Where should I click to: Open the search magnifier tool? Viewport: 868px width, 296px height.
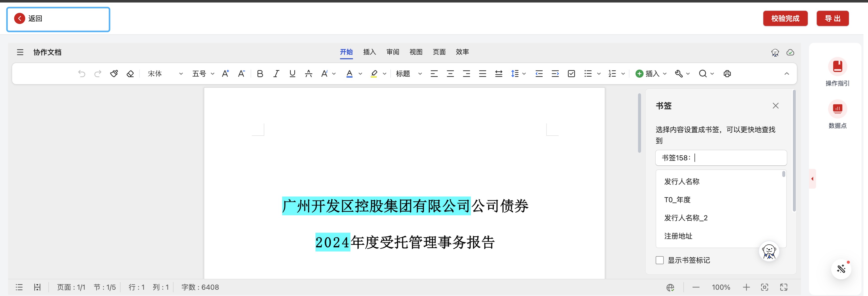click(703, 73)
